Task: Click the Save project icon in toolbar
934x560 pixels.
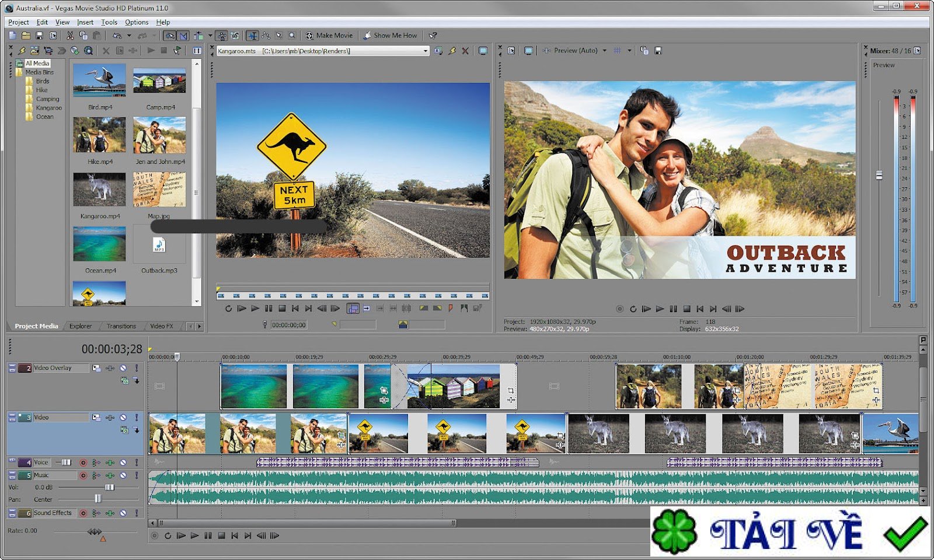Action: [x=39, y=36]
